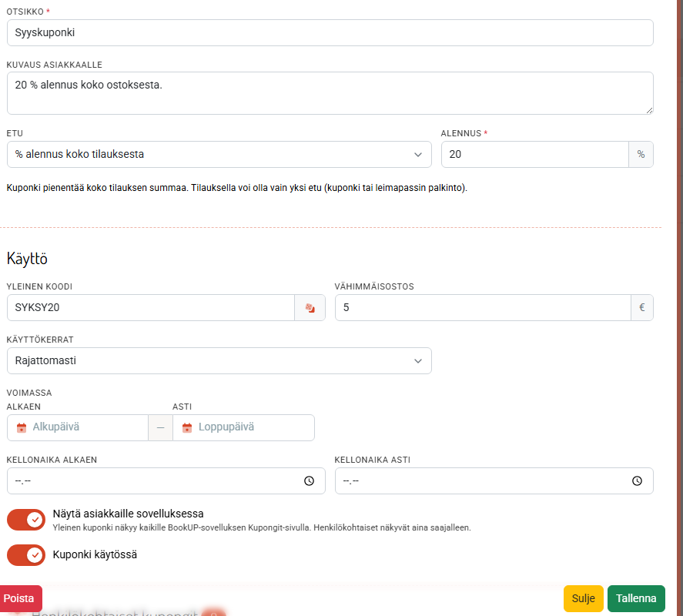Disable the Kuponki käytössä switch
683x616 pixels.
click(26, 555)
